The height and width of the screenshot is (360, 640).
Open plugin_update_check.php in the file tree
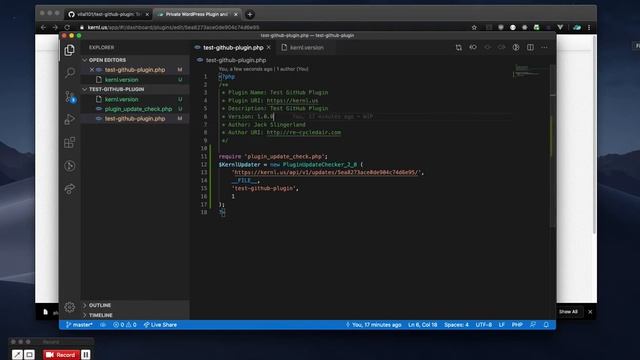(138, 109)
